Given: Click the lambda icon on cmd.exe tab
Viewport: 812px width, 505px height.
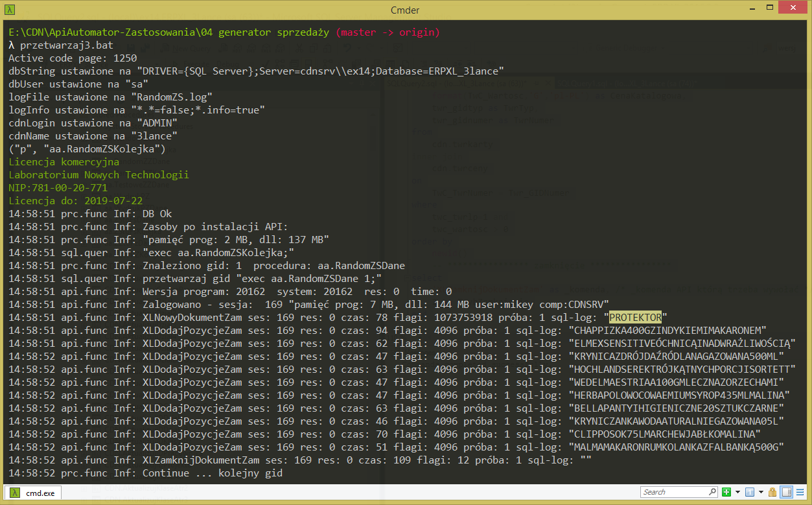Looking at the screenshot, I should (x=15, y=493).
